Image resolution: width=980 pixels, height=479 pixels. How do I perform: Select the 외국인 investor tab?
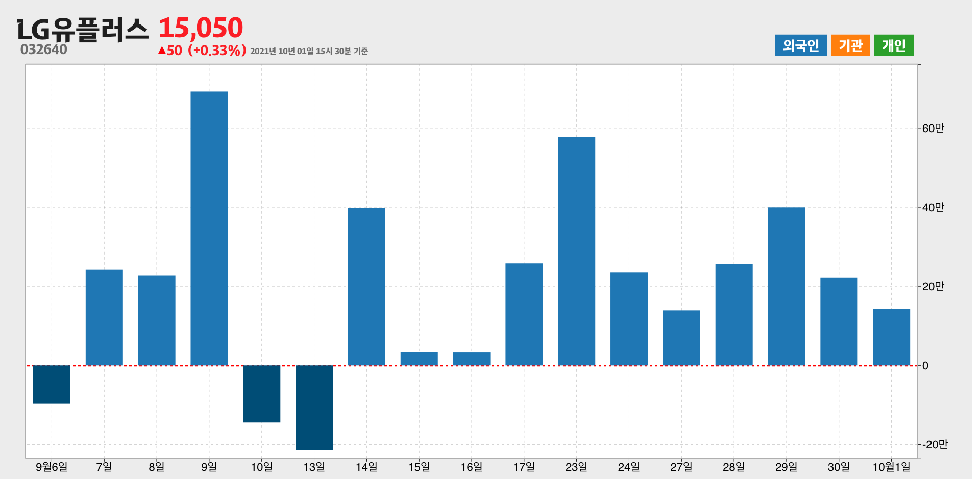point(800,45)
